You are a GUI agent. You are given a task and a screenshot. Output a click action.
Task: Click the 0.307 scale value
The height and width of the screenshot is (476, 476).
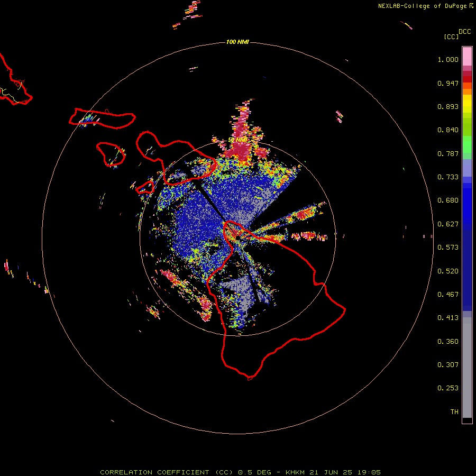pos(448,365)
